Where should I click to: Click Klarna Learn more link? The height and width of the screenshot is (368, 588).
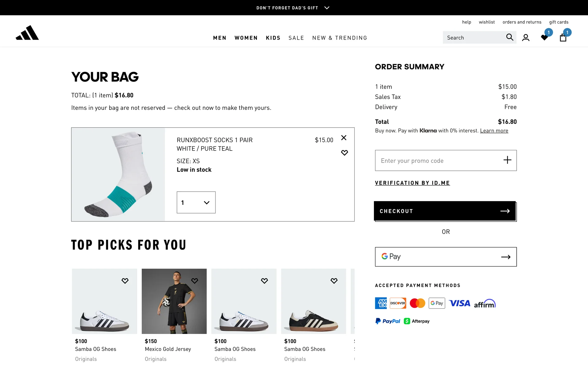[494, 131]
